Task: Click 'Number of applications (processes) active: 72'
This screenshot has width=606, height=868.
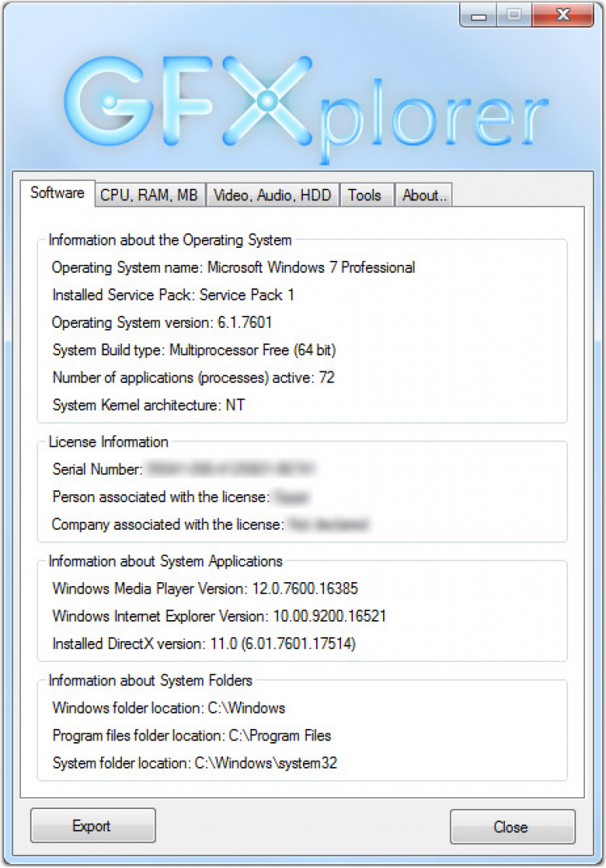Action: coord(193,378)
